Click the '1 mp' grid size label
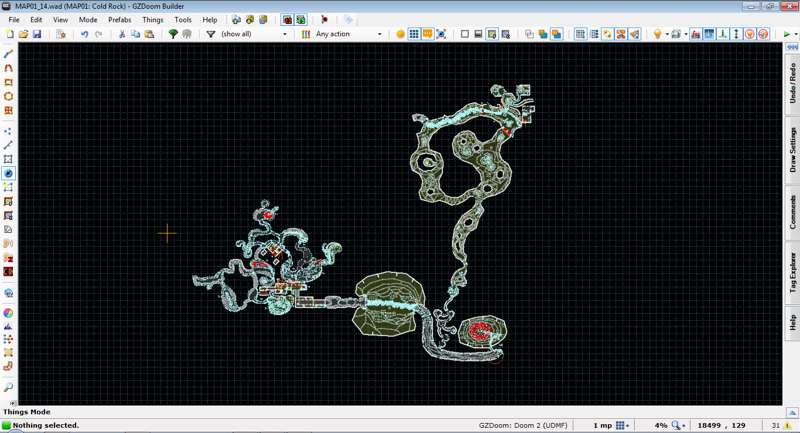 (x=603, y=425)
